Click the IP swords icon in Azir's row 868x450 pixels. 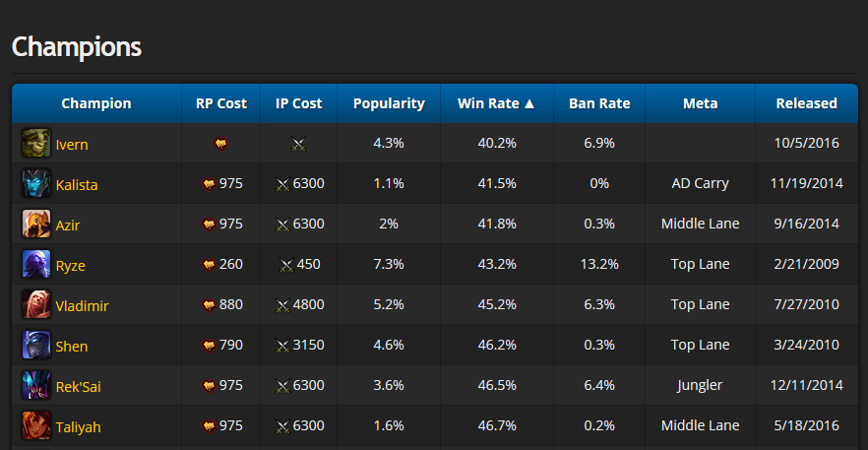pos(282,225)
